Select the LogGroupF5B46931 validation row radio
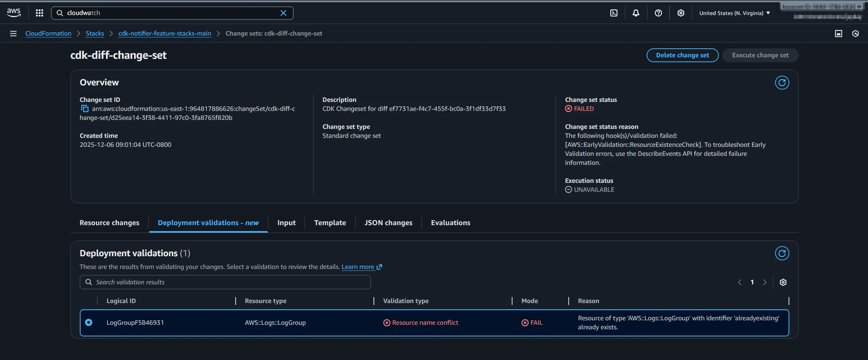 (89, 322)
